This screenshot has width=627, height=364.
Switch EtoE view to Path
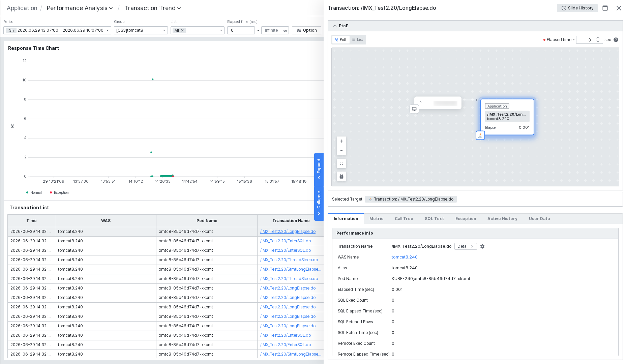click(x=341, y=40)
